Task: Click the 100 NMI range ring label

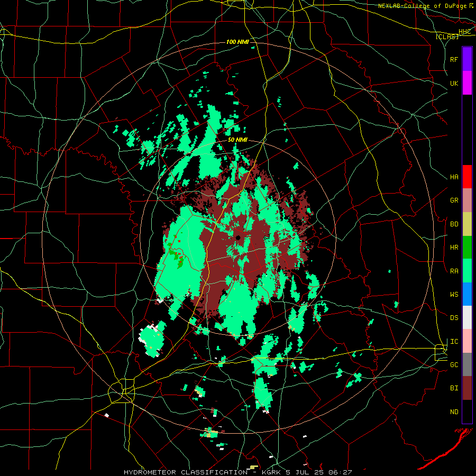Action: click(x=237, y=42)
